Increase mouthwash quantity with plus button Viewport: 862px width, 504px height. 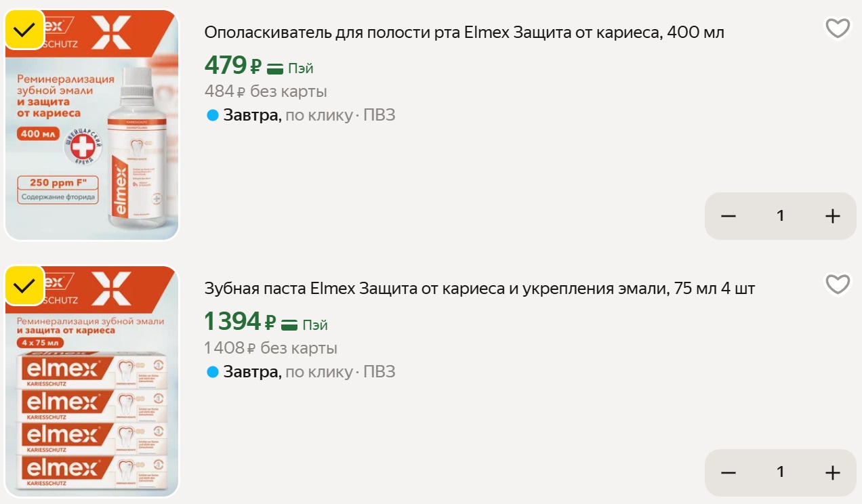tap(832, 216)
